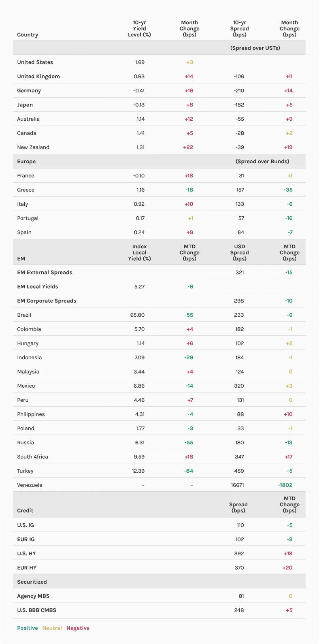Click the Securitized section header
This screenshot has width=319, height=644.
click(x=32, y=582)
